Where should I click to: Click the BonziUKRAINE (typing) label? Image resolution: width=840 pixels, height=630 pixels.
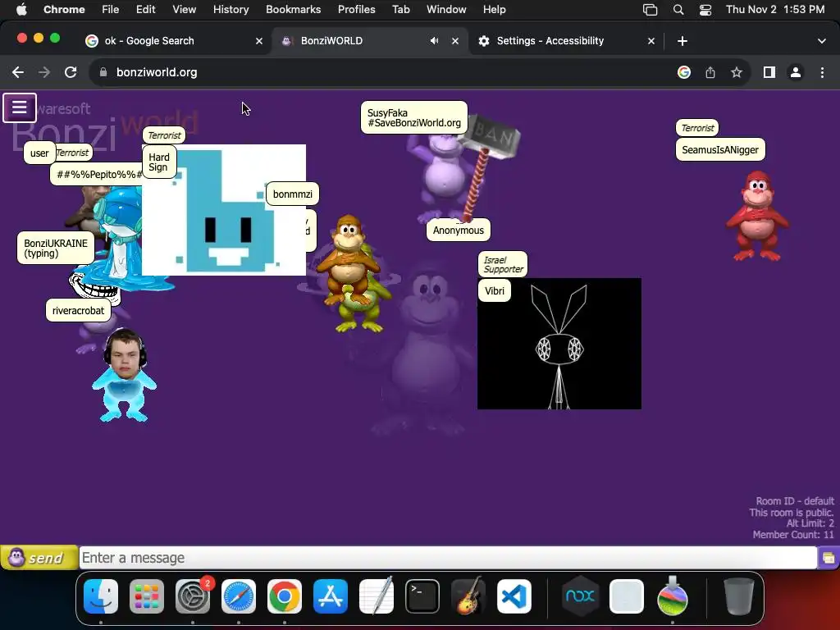(x=56, y=248)
